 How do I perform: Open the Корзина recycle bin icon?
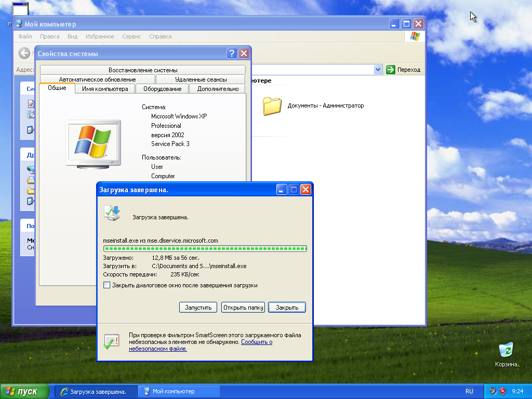tap(506, 351)
